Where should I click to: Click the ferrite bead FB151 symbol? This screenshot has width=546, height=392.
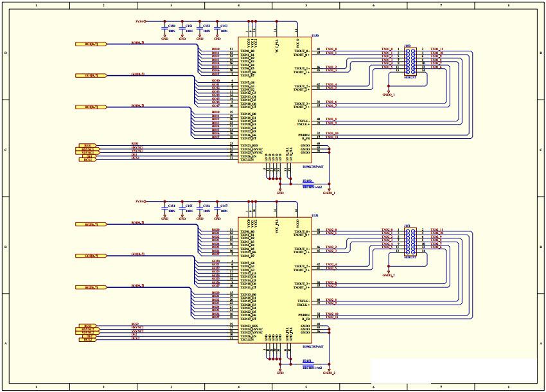(309, 364)
